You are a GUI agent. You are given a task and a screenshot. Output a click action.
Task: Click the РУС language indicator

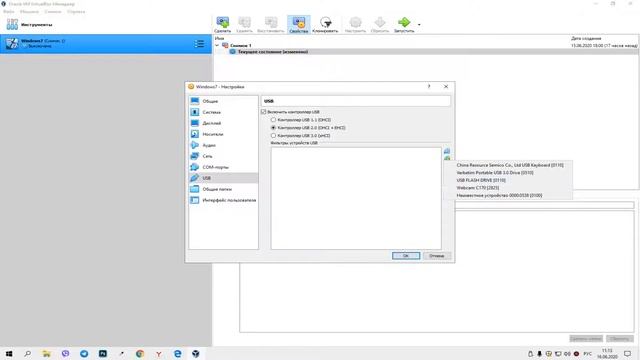click(587, 353)
